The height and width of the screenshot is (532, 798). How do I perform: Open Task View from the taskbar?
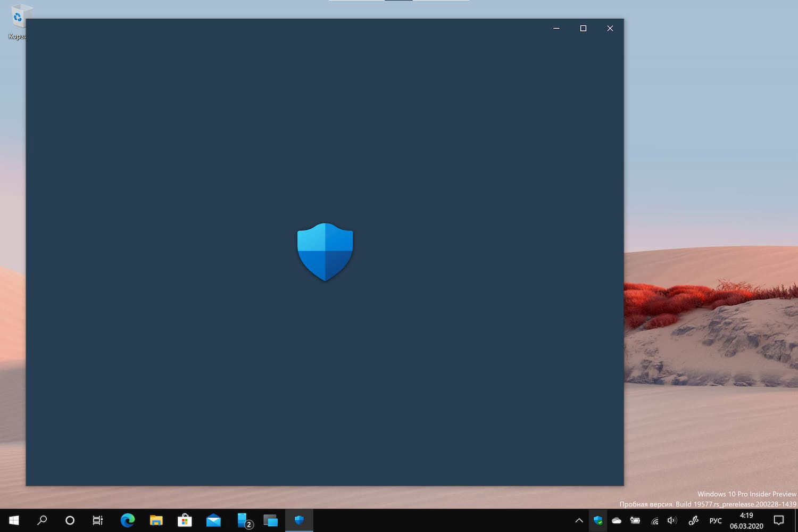[97, 520]
